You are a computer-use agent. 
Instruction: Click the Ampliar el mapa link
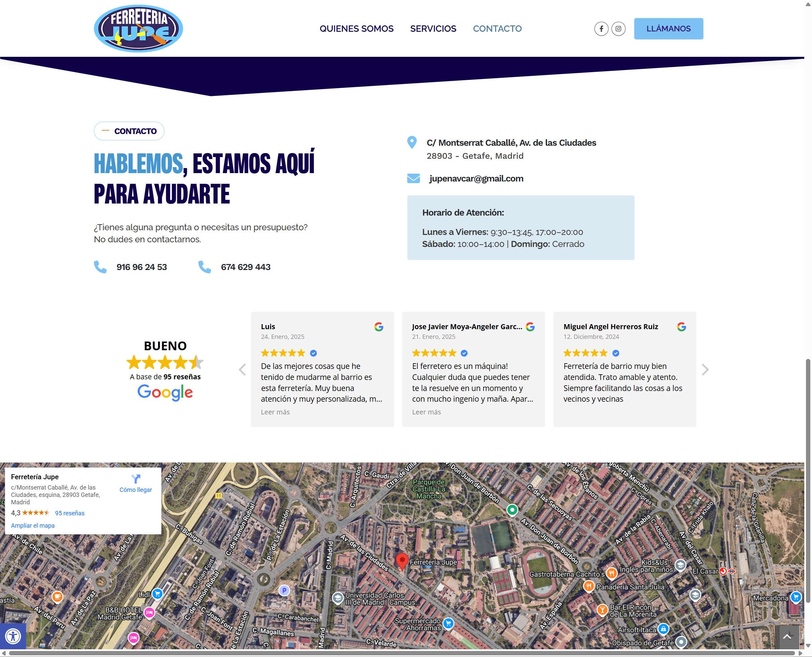[32, 525]
